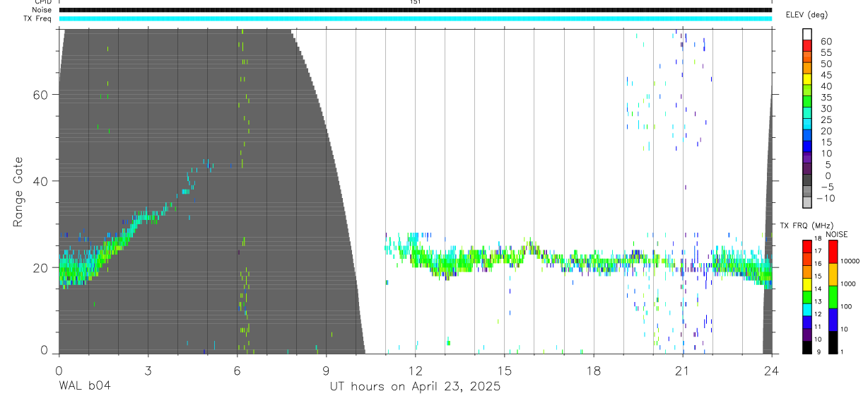Image resolution: width=868 pixels, height=401 pixels.
Task: Click the WAL b04 radar label
Action: 84,386
